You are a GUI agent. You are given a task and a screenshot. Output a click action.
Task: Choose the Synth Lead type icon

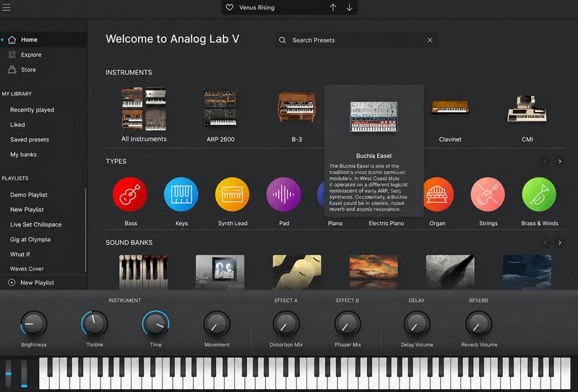click(x=232, y=194)
